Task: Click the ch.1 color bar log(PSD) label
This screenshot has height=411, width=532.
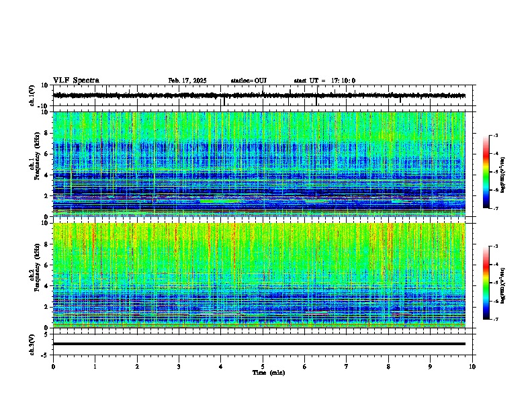Action: (503, 175)
